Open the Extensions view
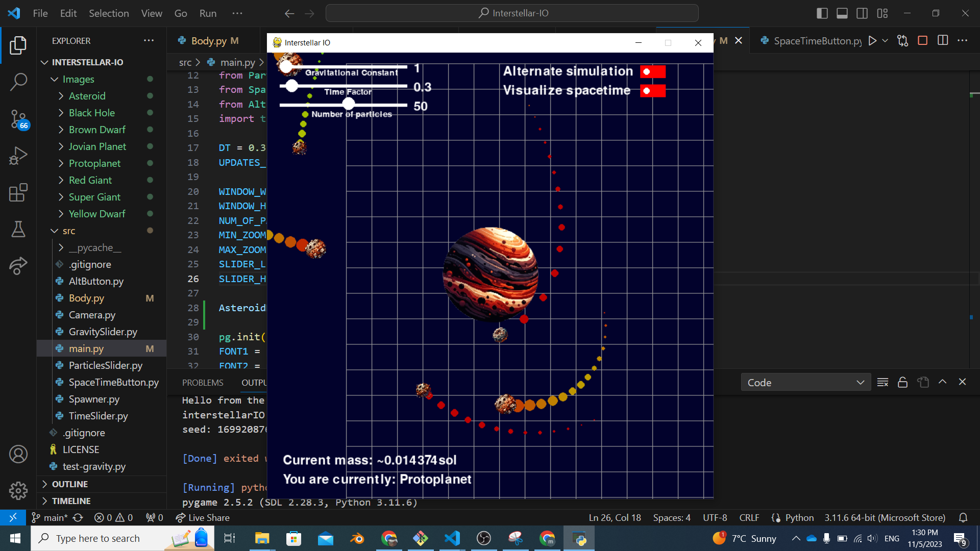Image resolution: width=980 pixels, height=551 pixels. [18, 193]
